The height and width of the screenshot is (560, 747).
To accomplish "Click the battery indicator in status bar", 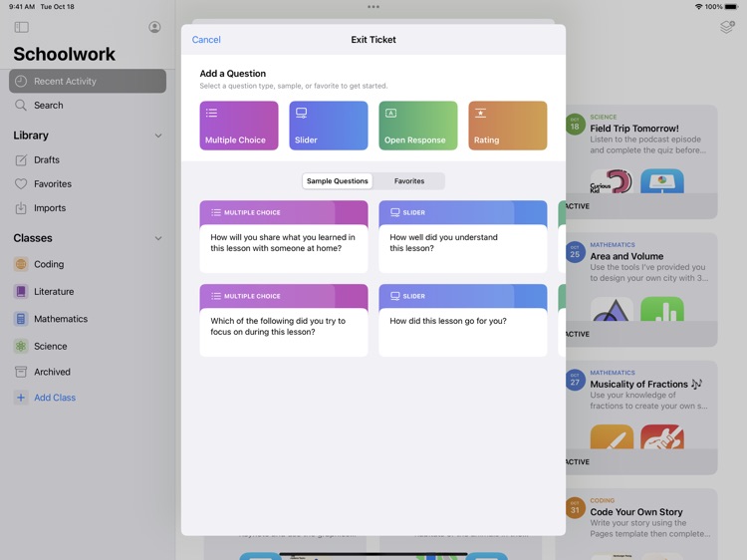I will coord(731,7).
